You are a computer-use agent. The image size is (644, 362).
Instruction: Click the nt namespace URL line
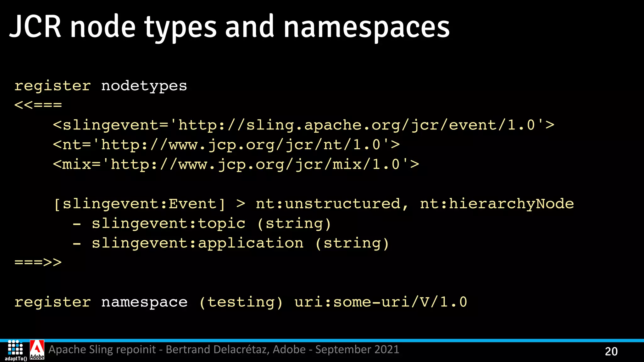[226, 145]
